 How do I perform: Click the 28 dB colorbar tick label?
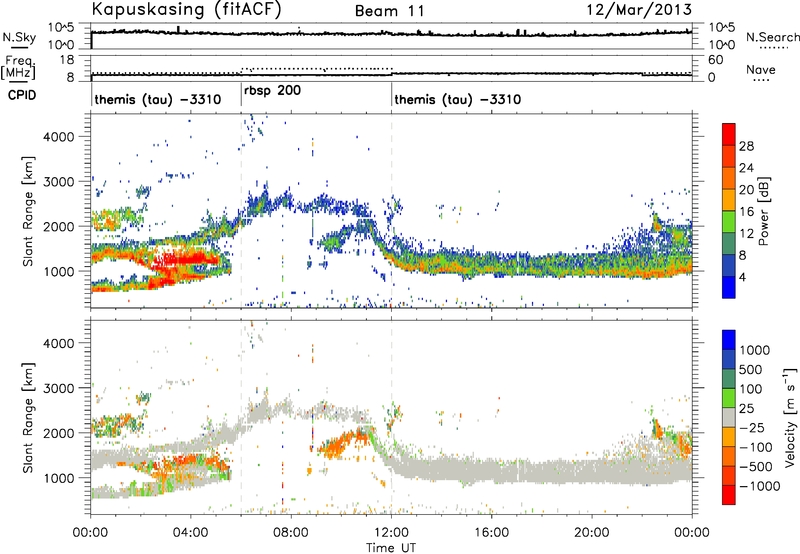click(x=746, y=146)
